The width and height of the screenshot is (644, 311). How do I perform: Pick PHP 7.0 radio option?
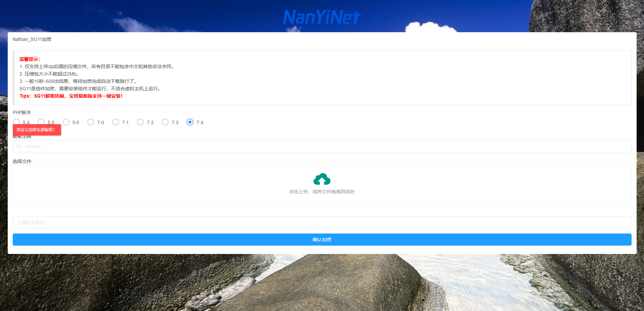point(91,122)
